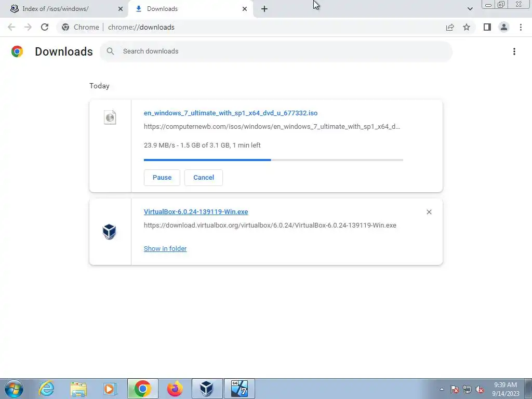
Task: Click the Today date heading
Action: point(99,86)
